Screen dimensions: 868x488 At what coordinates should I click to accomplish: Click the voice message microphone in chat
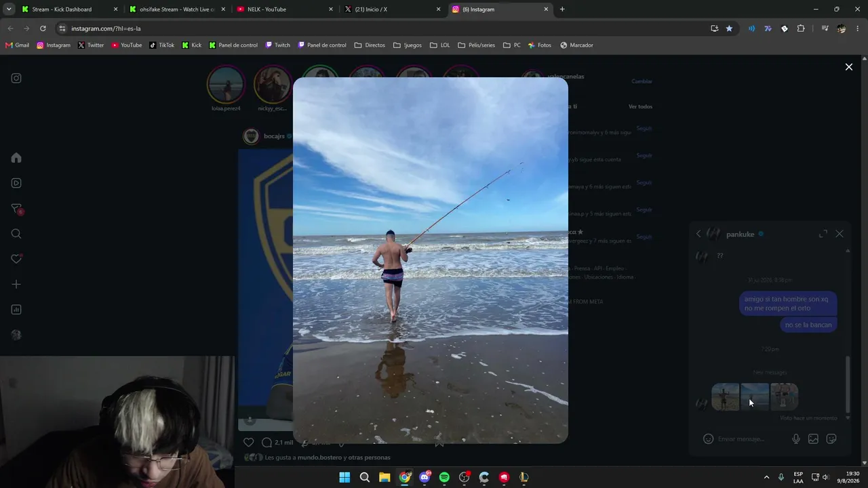(x=796, y=439)
